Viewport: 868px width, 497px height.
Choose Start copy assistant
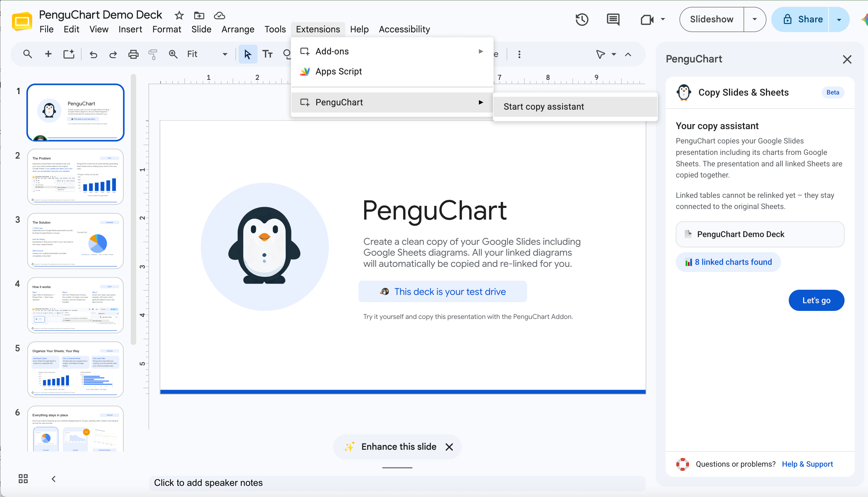coord(575,107)
